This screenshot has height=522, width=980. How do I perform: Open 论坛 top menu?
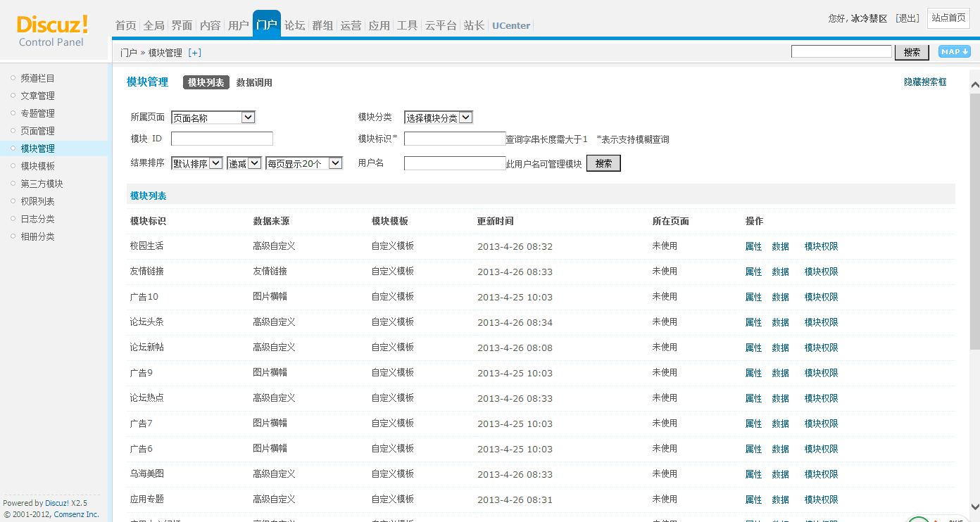pyautogui.click(x=294, y=25)
